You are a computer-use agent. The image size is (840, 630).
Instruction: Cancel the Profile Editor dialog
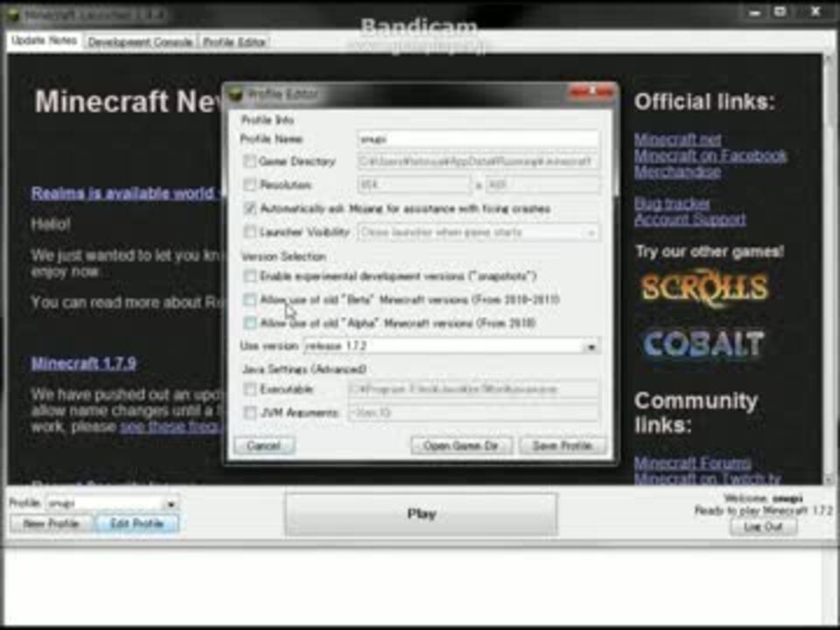point(263,445)
